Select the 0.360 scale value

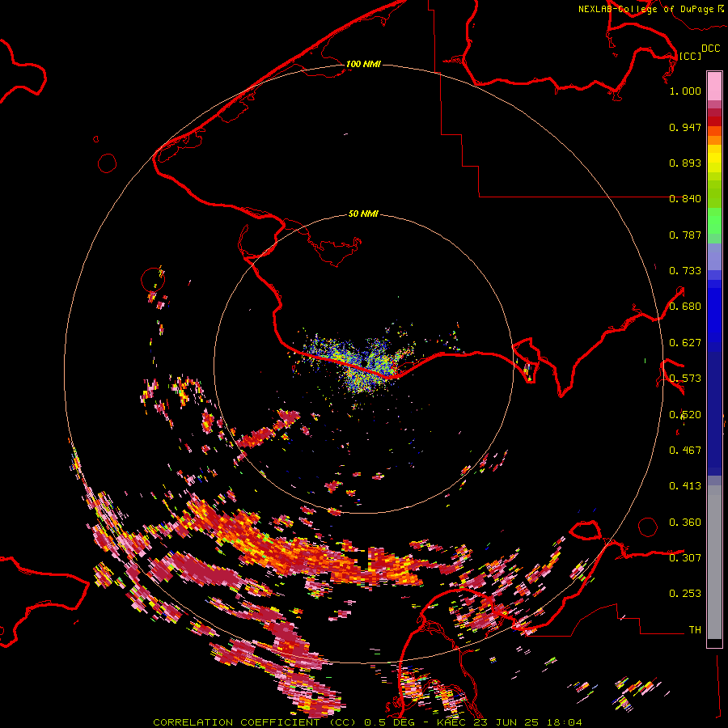(x=685, y=523)
